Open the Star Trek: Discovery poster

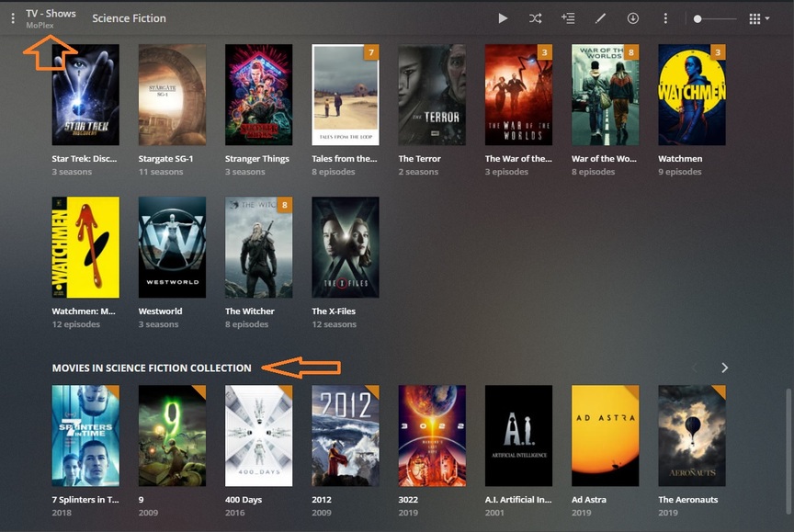(x=85, y=95)
